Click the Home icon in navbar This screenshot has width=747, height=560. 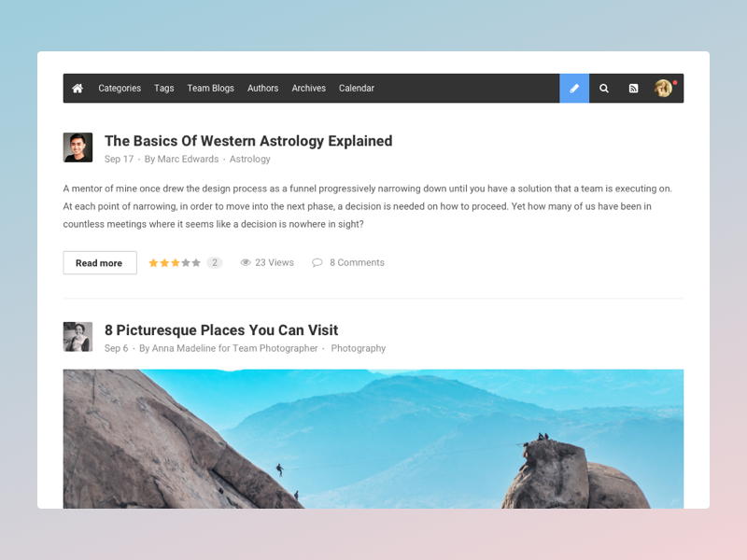(78, 88)
